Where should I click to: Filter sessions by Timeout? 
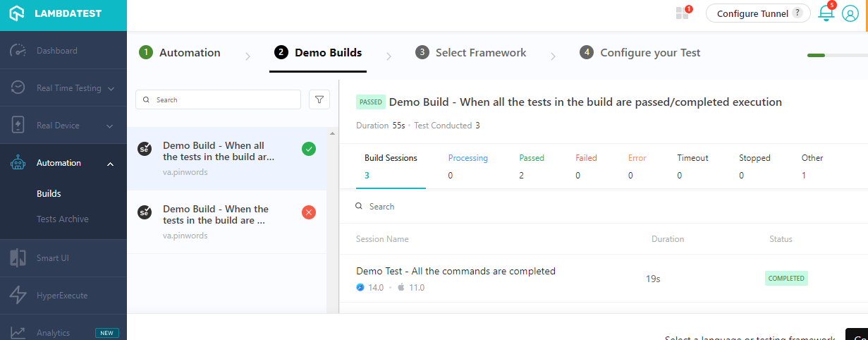click(x=692, y=166)
